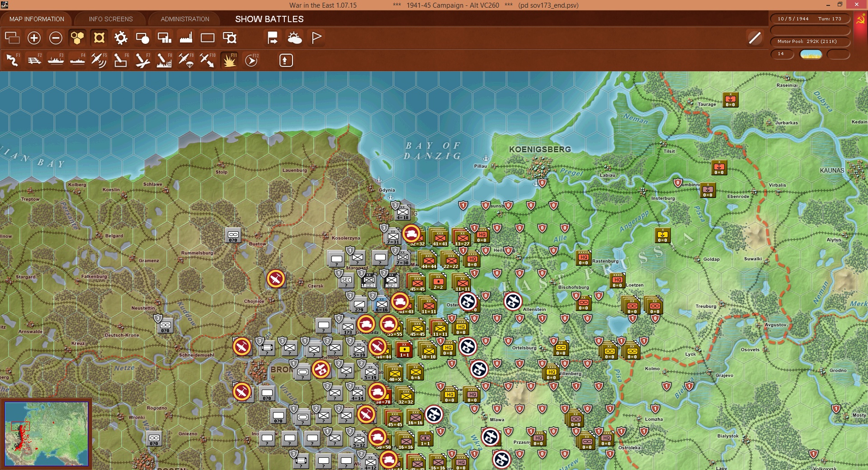Click the Motor Pool readout
Screen dimensions: 868x470
tap(810, 42)
